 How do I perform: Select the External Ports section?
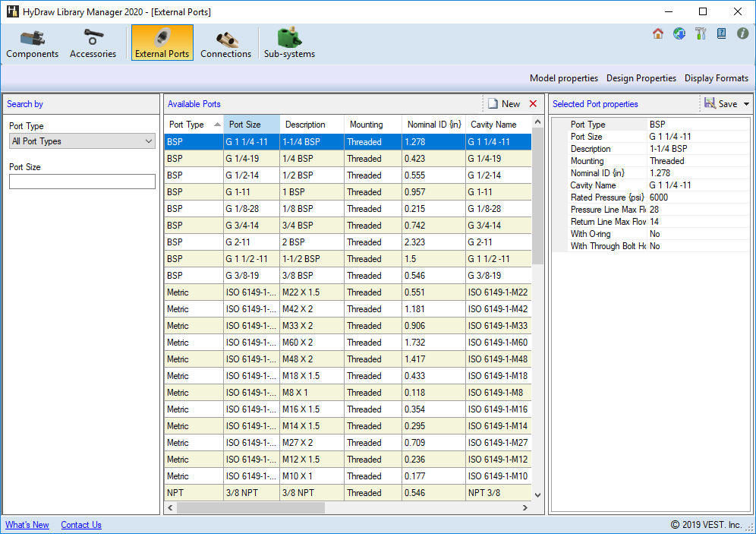162,43
